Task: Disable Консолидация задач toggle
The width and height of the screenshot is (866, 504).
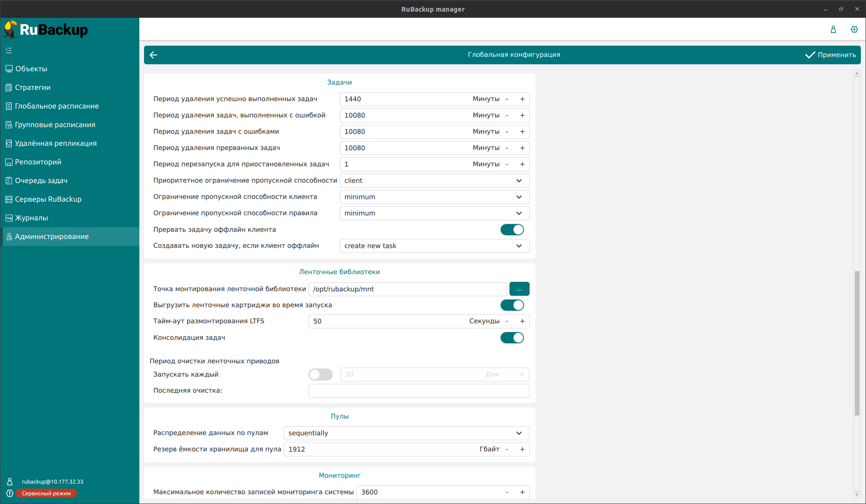Action: point(512,338)
